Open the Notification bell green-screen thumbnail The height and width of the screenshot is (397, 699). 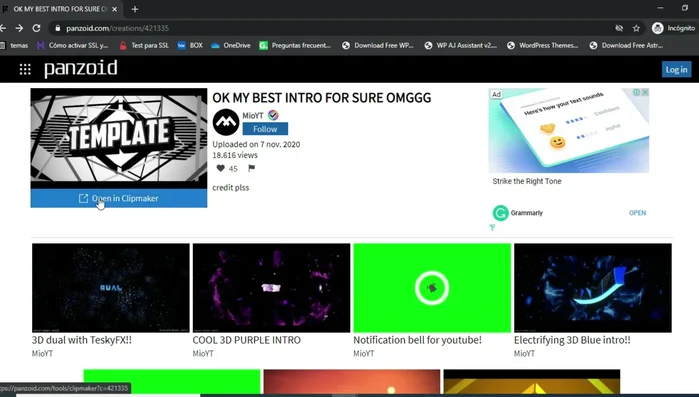click(432, 288)
